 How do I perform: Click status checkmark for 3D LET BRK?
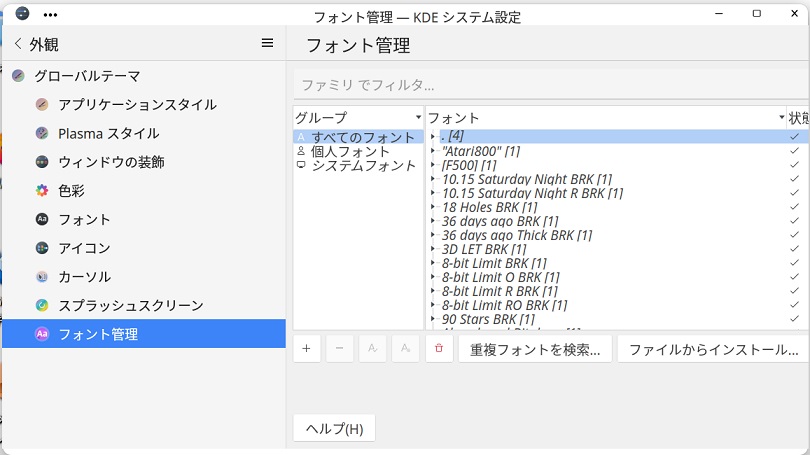[795, 249]
